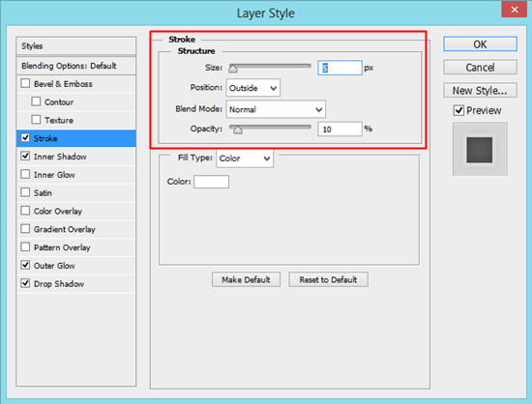Open the Blend Mode dropdown set to Normal
The width and height of the screenshot is (532, 404).
[x=276, y=109]
